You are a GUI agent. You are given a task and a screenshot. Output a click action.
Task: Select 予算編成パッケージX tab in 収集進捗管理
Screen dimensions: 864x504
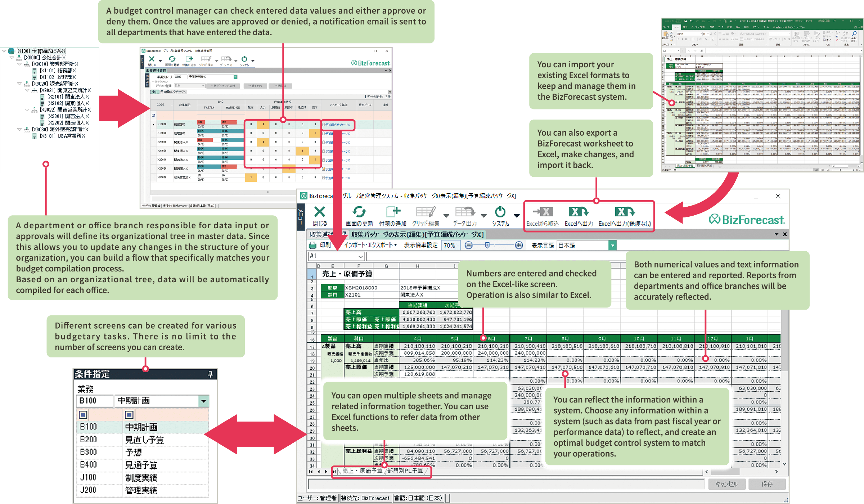(x=173, y=92)
